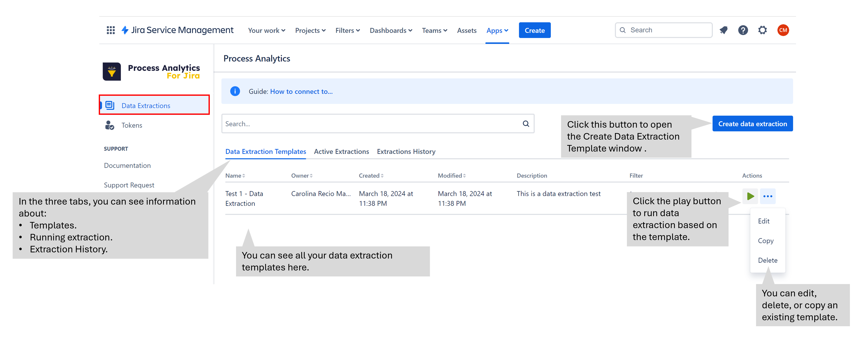Sort table by Owner column
This screenshot has height=338, width=868.
click(302, 176)
